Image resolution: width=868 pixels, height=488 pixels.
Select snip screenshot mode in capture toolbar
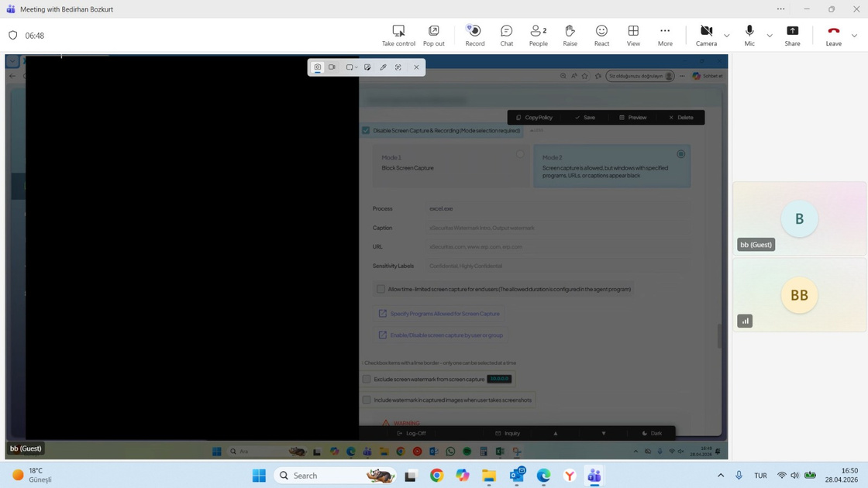pyautogui.click(x=318, y=67)
